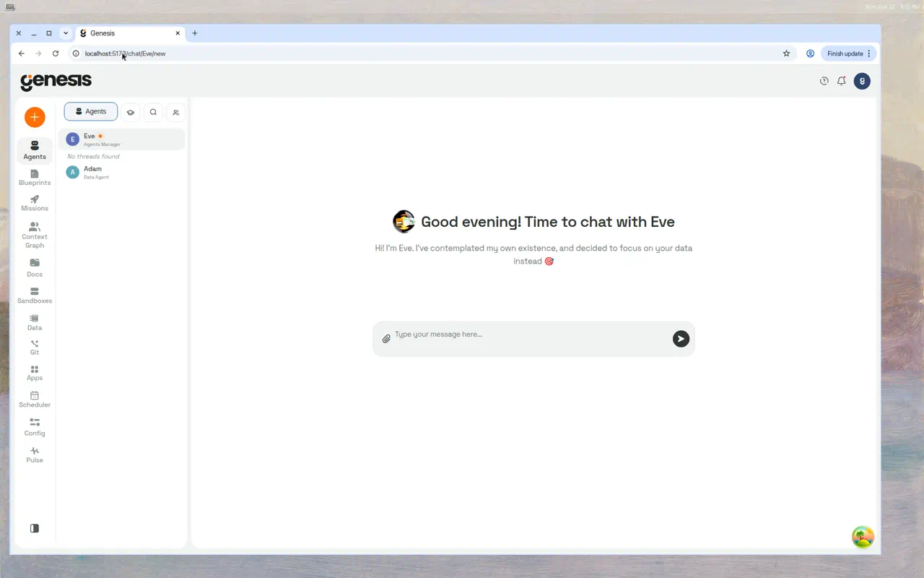Screen dimensions: 924x578
Task: Open the Scheduler section
Action: tap(35, 400)
